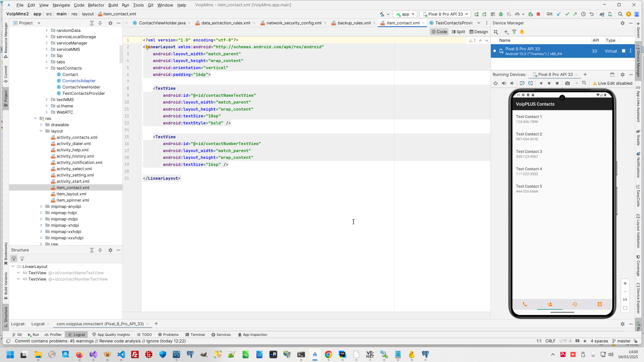
Task: Stop the running Pixel 8 Pro virtual device
Action: [x=623, y=51]
